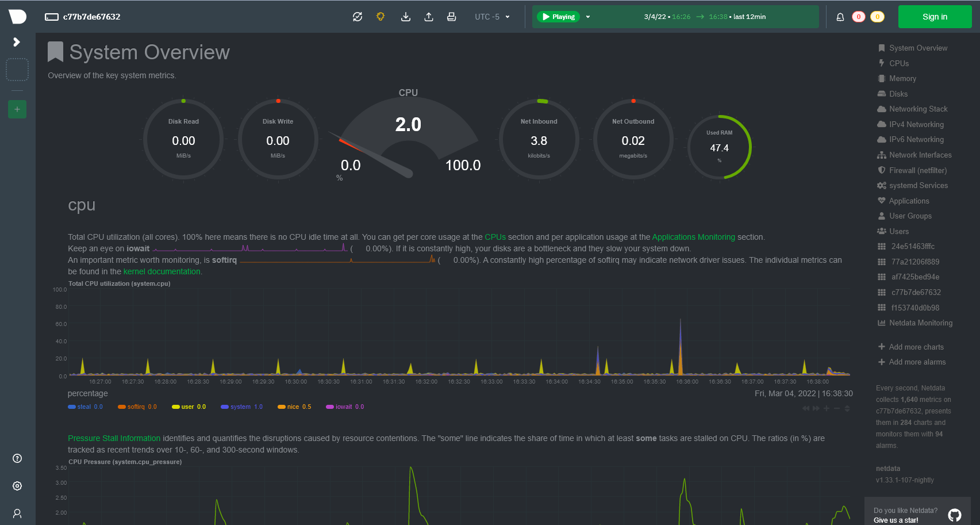Open Networking Stack in the right menu
The height and width of the screenshot is (525, 980).
tap(913, 109)
